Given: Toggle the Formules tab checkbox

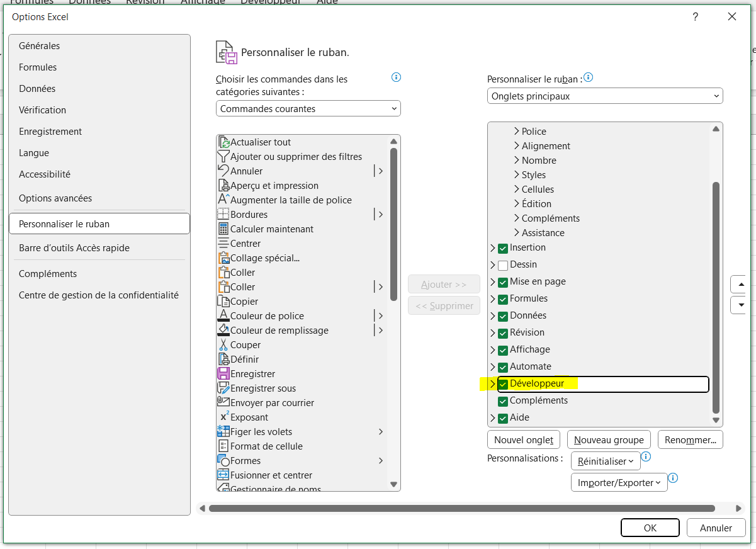Looking at the screenshot, I should (x=503, y=299).
